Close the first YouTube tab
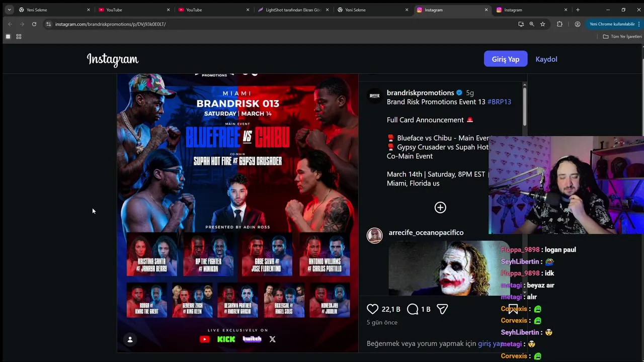This screenshot has height=362, width=644. tap(168, 10)
